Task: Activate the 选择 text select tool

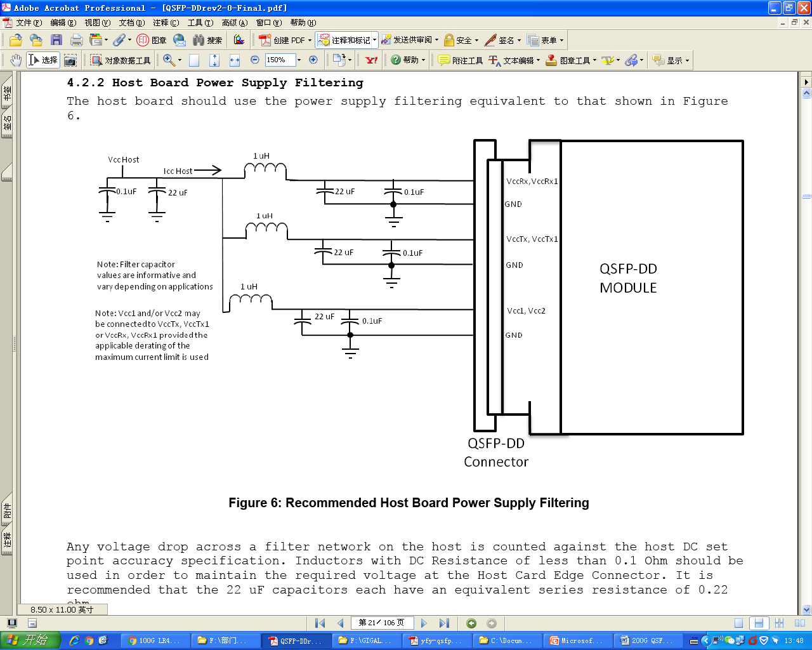Action: click(x=43, y=60)
